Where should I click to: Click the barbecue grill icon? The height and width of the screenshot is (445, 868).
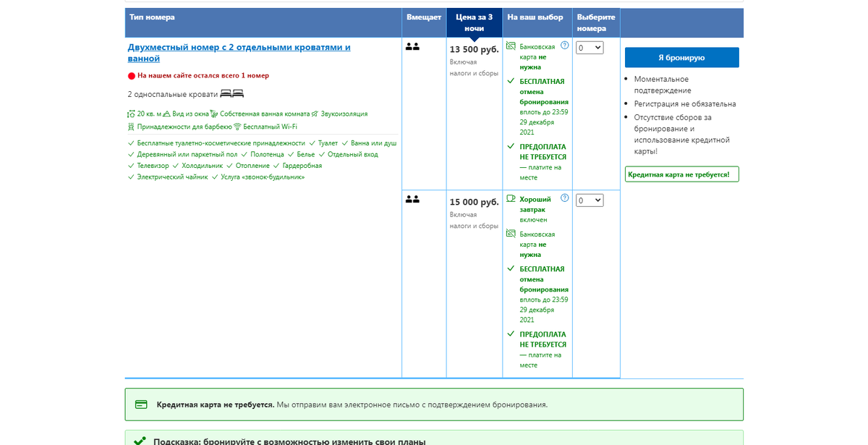click(x=131, y=127)
